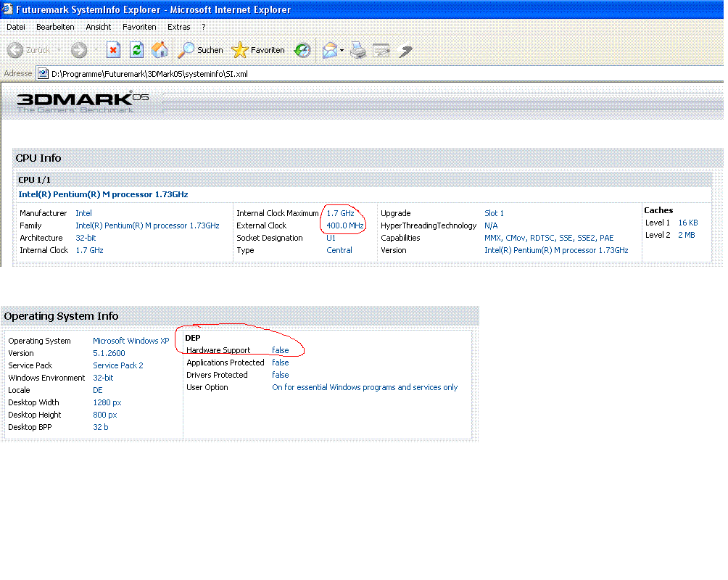This screenshot has height=580, width=728.
Task: Click the Zurück back arrow button
Action: pyautogui.click(x=29, y=50)
